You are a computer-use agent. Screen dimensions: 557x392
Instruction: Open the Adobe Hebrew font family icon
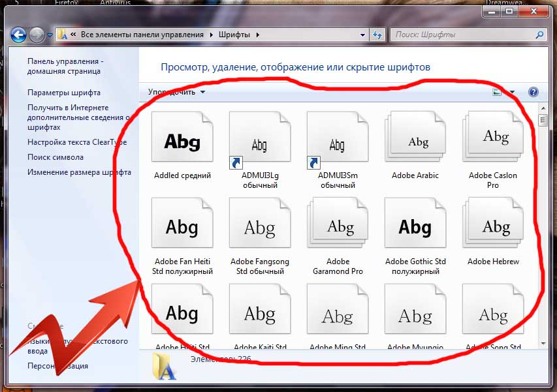[x=493, y=223]
